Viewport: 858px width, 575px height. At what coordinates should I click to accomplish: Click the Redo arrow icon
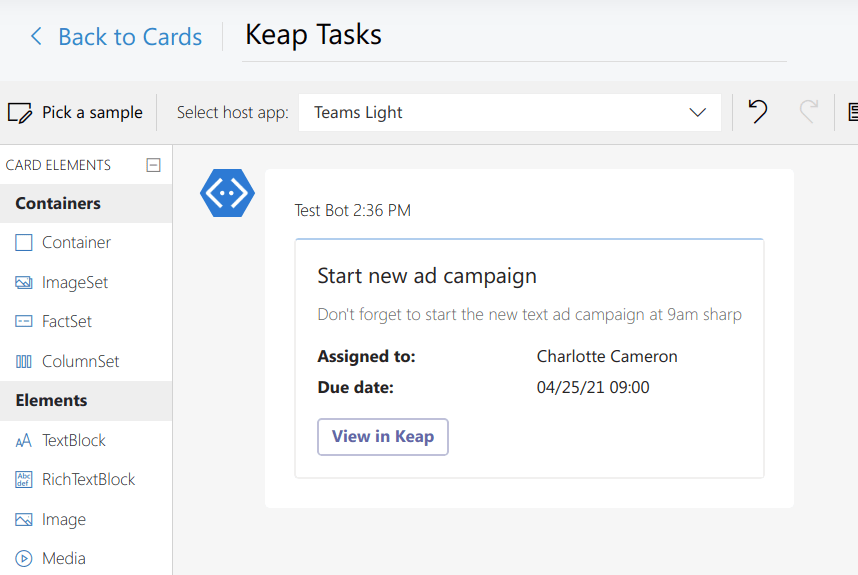click(x=808, y=112)
